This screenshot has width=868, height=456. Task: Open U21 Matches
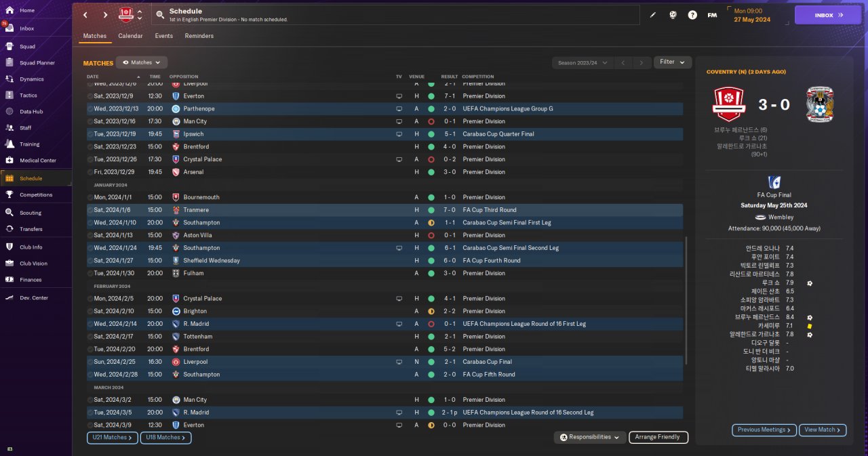coord(112,438)
